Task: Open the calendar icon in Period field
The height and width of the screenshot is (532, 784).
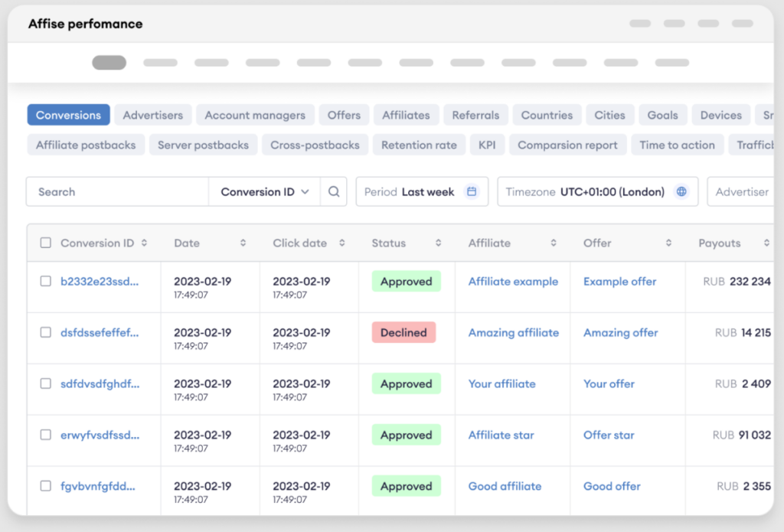Action: point(472,192)
